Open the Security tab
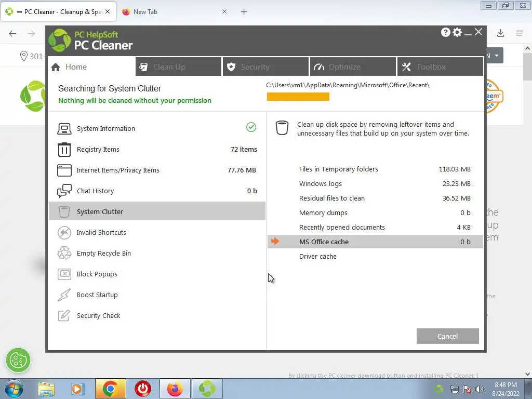The image size is (532, 399). tap(265, 67)
